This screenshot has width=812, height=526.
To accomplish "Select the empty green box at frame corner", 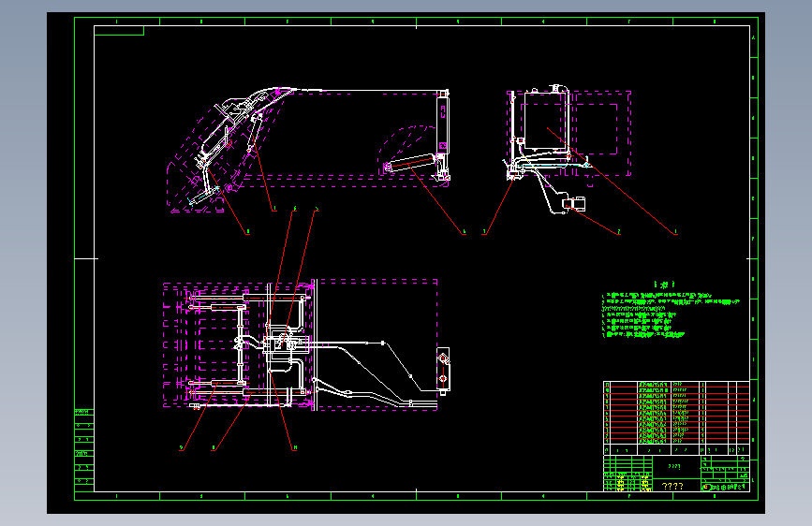I will click(x=119, y=31).
